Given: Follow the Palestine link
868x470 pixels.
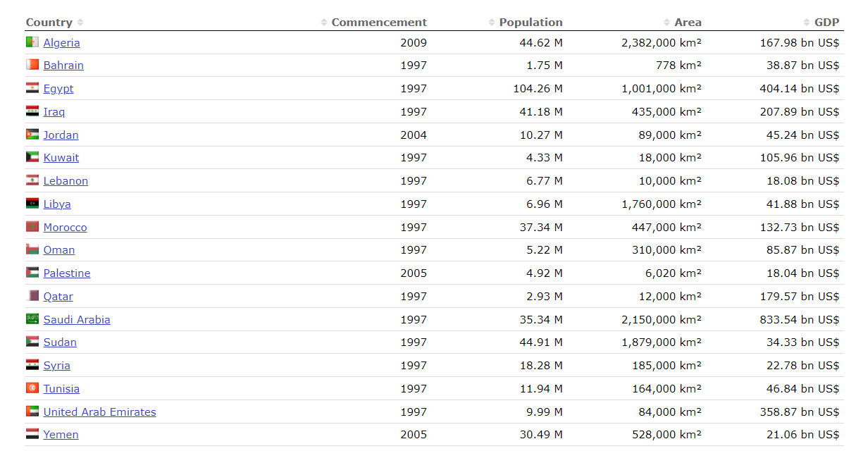Looking at the screenshot, I should (67, 273).
